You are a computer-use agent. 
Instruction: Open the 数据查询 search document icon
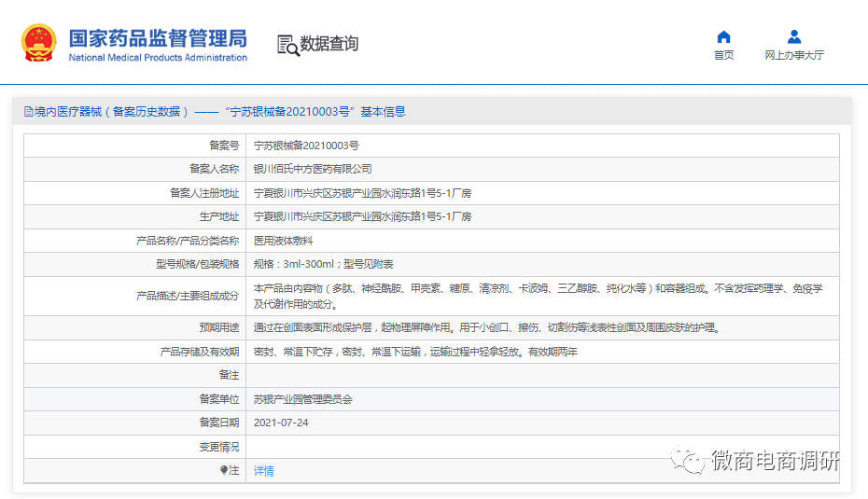(287, 46)
